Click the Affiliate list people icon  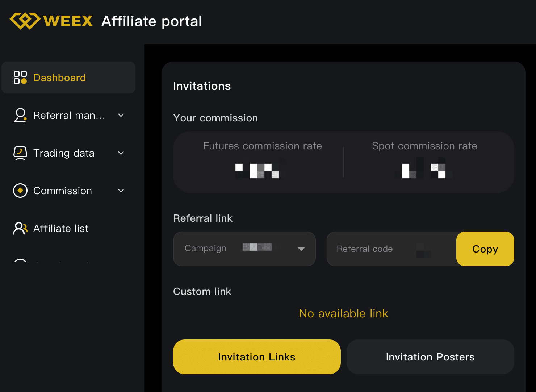click(20, 228)
